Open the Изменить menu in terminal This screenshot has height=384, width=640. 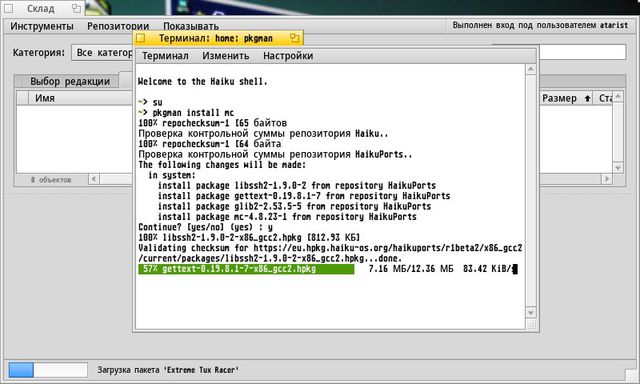226,56
